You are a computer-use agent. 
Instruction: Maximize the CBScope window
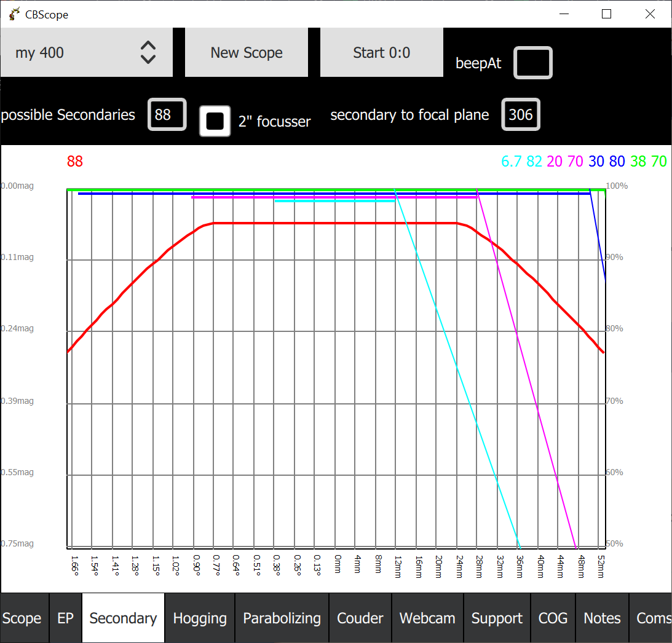click(606, 14)
